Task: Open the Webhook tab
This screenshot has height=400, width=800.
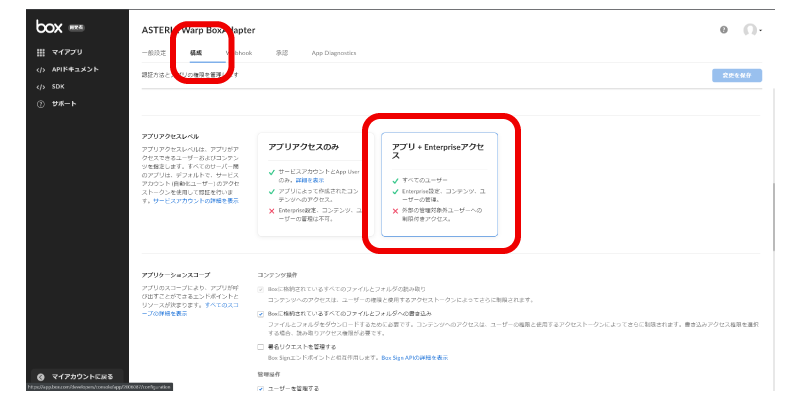Action: (x=238, y=51)
